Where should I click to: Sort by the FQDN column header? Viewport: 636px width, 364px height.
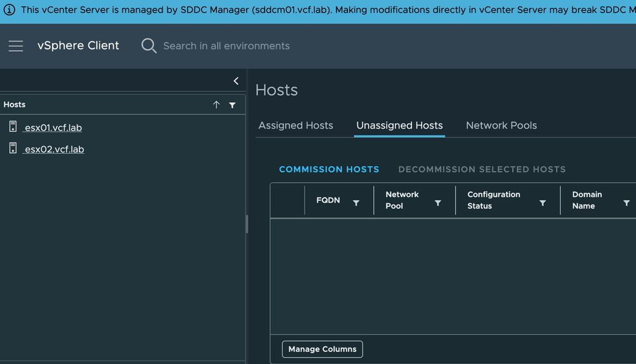[x=328, y=200]
